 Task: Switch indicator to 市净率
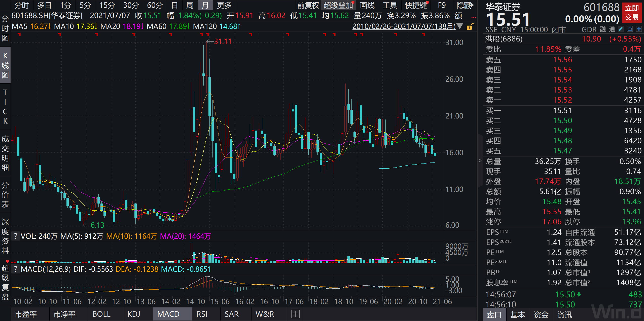[x=64, y=314]
